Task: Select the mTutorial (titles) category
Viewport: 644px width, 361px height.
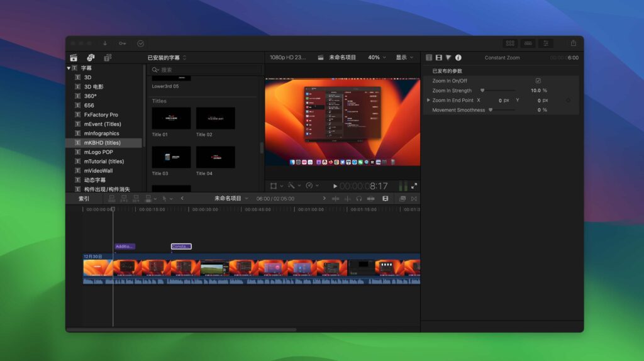Action: tap(104, 162)
